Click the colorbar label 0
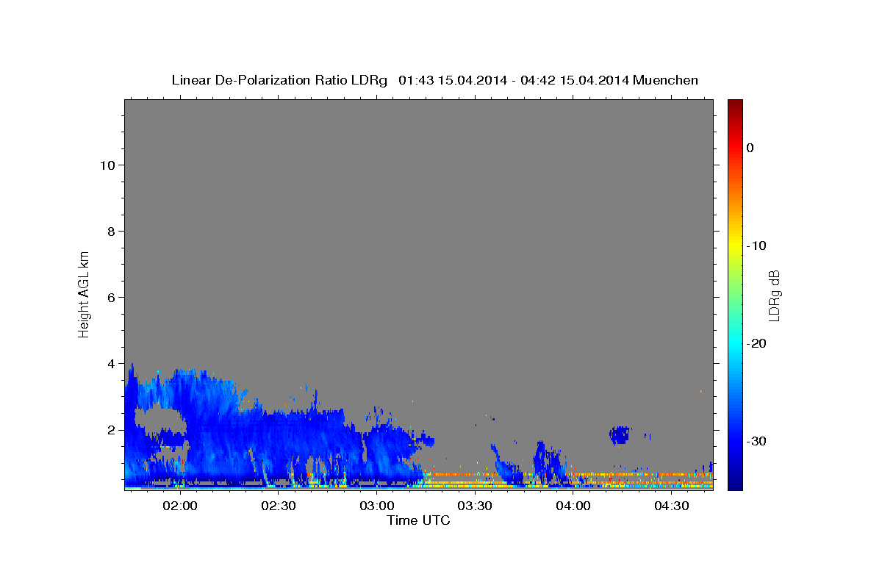882x588 pixels. click(x=750, y=148)
